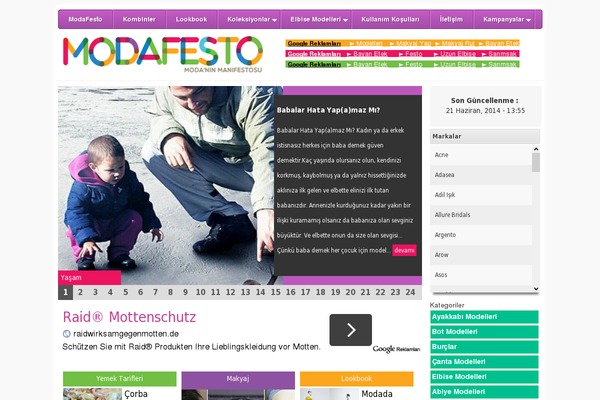This screenshot has height=400, width=600.
Task: Click raidwirksamgegenmotten.de ad URL
Action: (x=126, y=334)
